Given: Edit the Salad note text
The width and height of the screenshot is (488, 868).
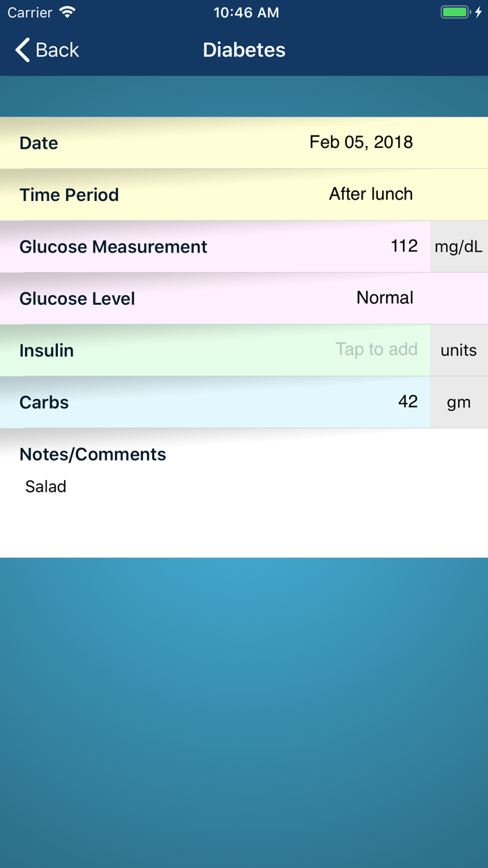Looking at the screenshot, I should (45, 486).
